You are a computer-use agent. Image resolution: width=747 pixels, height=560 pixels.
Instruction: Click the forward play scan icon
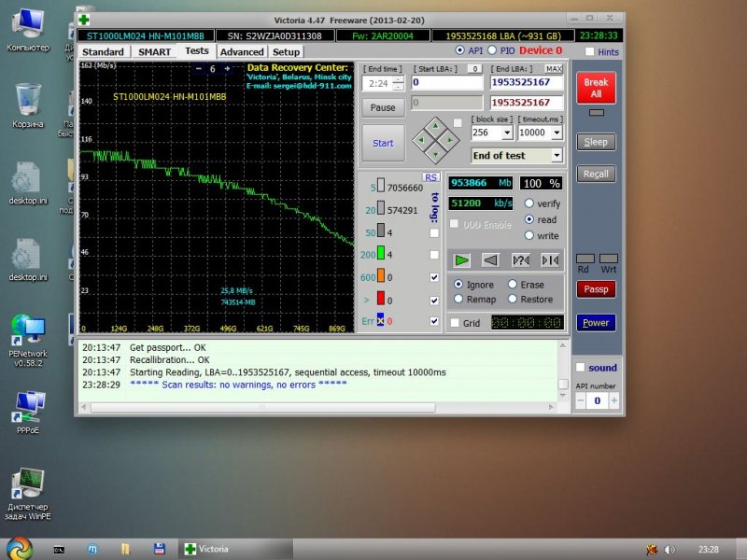click(x=461, y=260)
